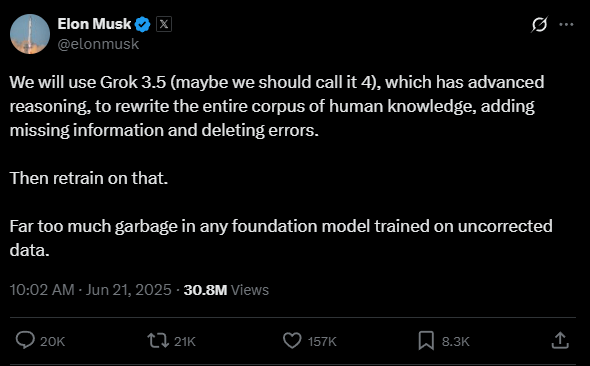Click the 20K reply count

click(52, 342)
